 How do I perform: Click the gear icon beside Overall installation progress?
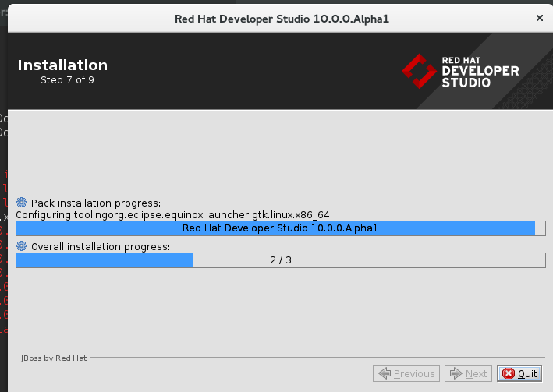coord(22,246)
